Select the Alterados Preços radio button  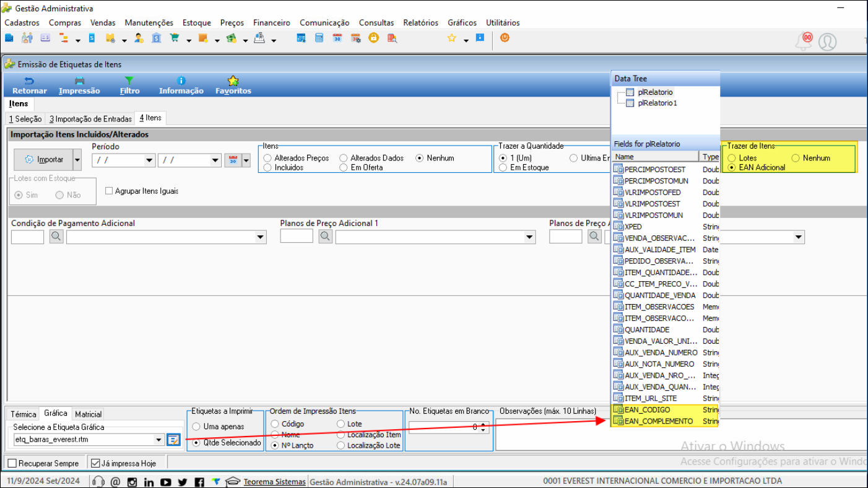[x=267, y=159]
